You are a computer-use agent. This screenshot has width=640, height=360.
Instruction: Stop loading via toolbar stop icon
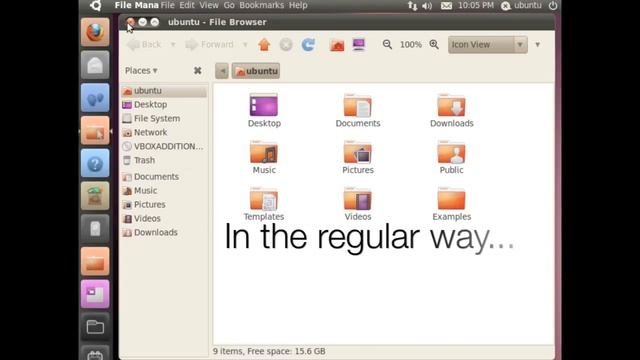286,44
